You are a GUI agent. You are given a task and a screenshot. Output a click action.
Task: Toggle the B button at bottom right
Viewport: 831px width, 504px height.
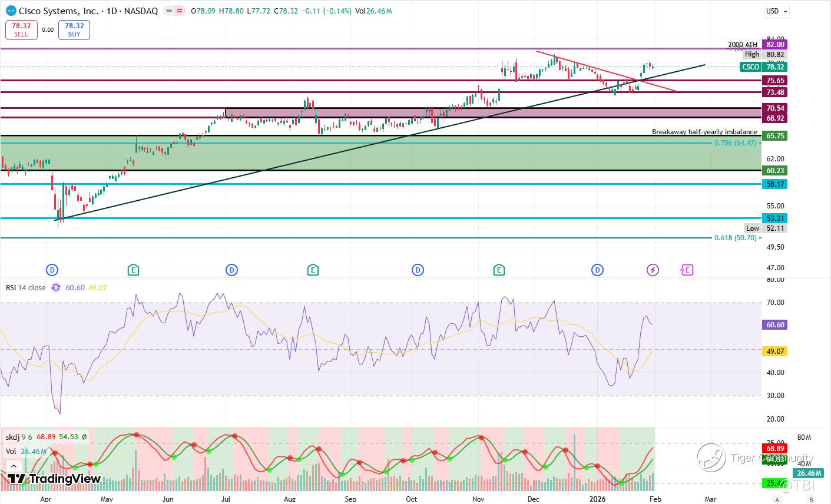[812, 500]
